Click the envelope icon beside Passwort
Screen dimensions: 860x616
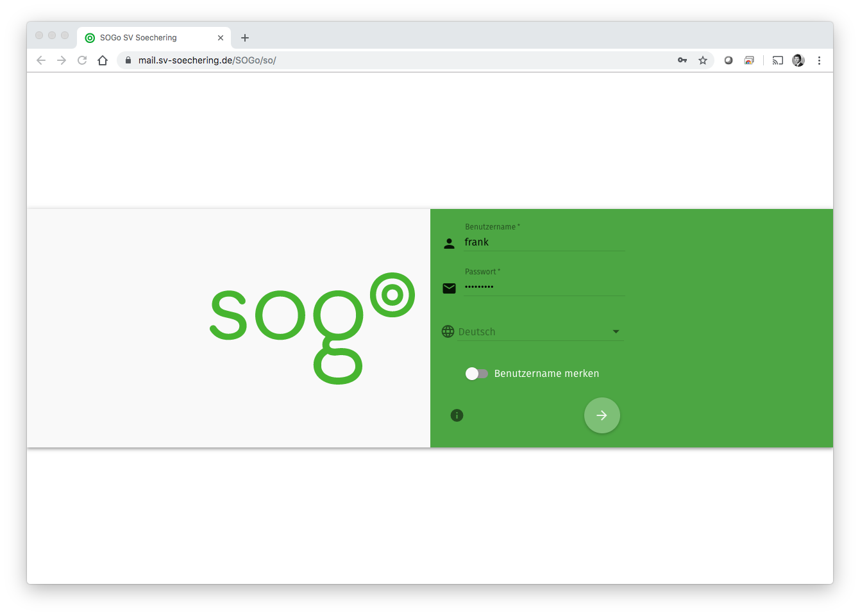pos(449,288)
